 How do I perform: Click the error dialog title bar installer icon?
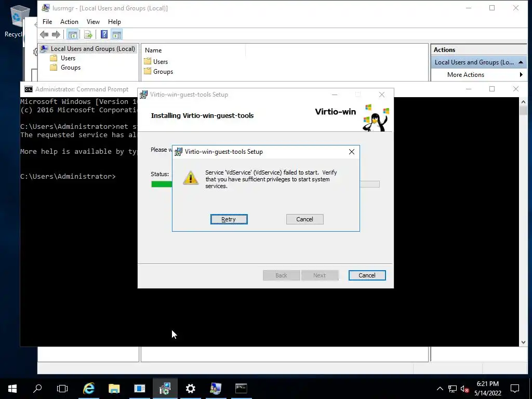(x=178, y=152)
